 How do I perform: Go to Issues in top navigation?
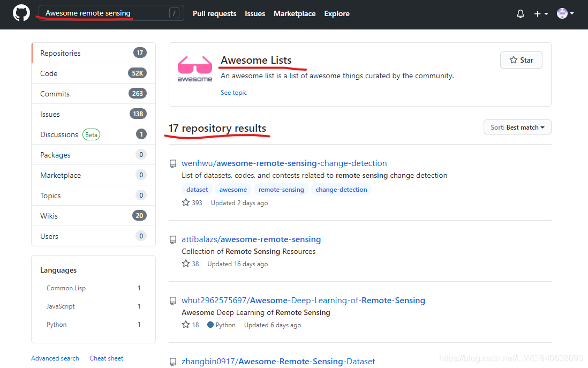coord(255,13)
